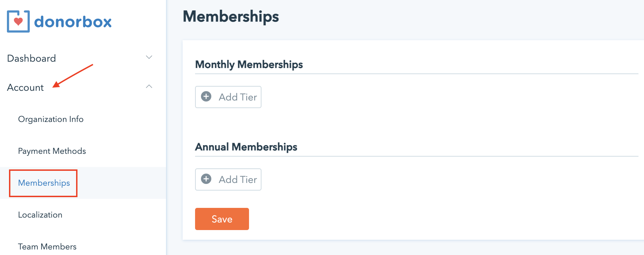Open the Localization page

pyautogui.click(x=40, y=215)
